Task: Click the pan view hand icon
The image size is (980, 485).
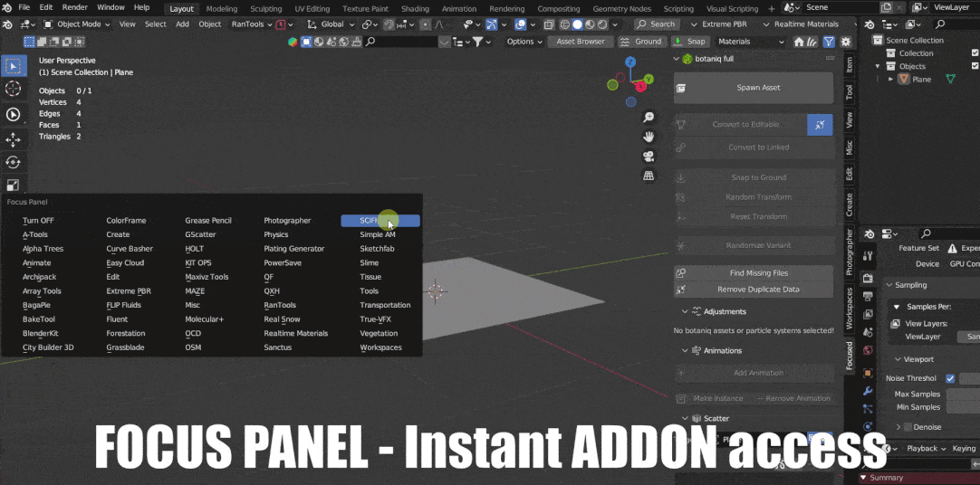Action: 649,137
